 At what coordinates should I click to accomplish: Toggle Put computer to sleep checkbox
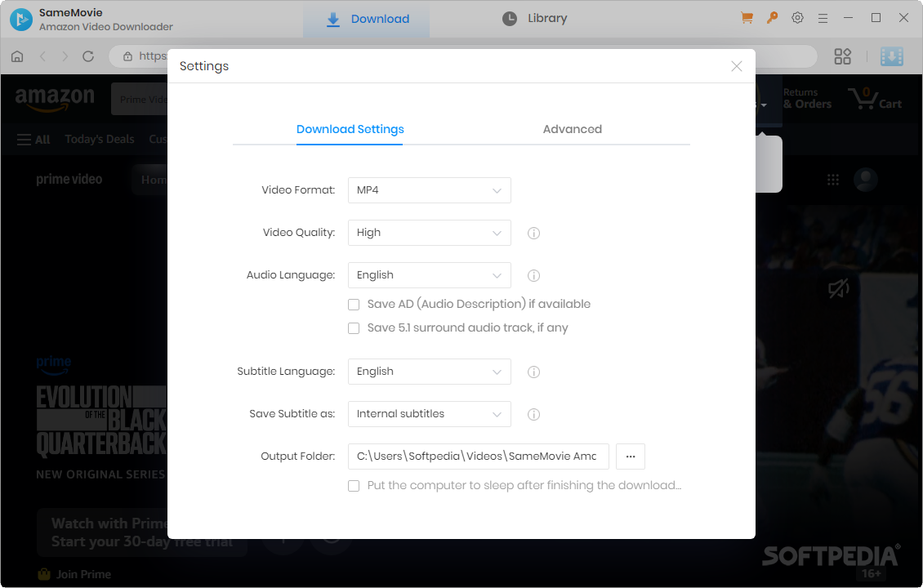coord(354,486)
